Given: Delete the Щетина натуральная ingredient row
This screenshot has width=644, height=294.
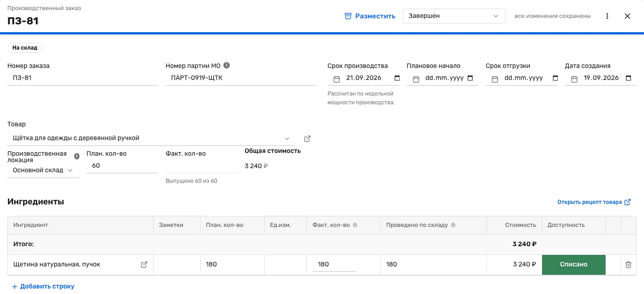Looking at the screenshot, I should tap(628, 265).
